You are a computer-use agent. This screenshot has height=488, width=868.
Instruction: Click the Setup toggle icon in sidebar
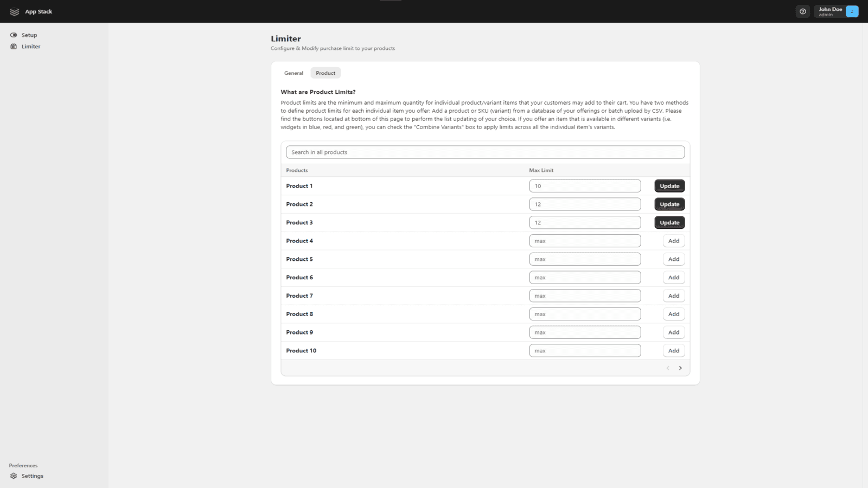click(14, 35)
